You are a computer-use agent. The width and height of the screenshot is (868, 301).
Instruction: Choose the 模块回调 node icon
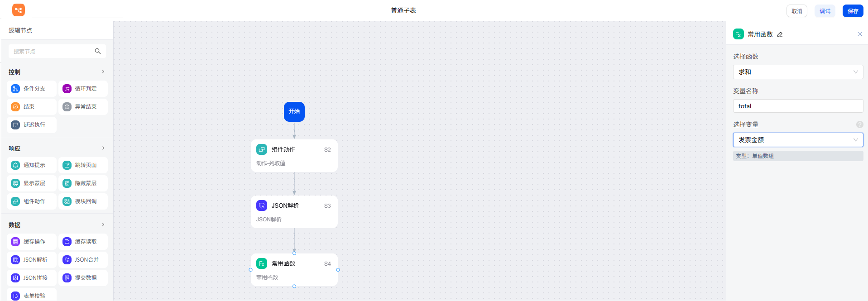click(67, 201)
